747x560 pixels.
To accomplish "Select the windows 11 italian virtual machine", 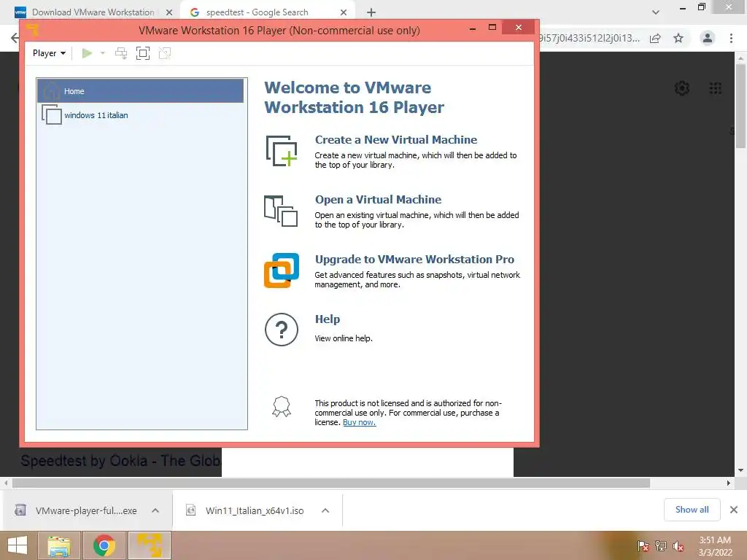I will [x=141, y=114].
